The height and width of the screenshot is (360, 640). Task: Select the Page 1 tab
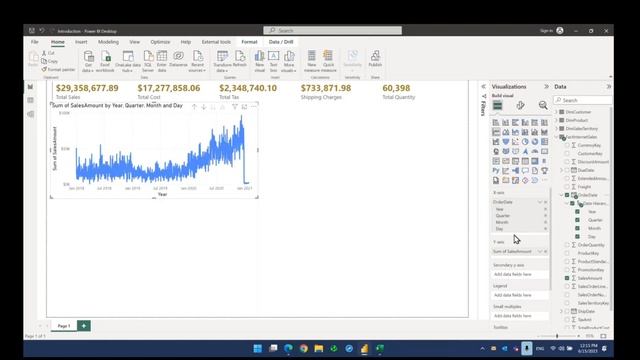click(x=64, y=326)
